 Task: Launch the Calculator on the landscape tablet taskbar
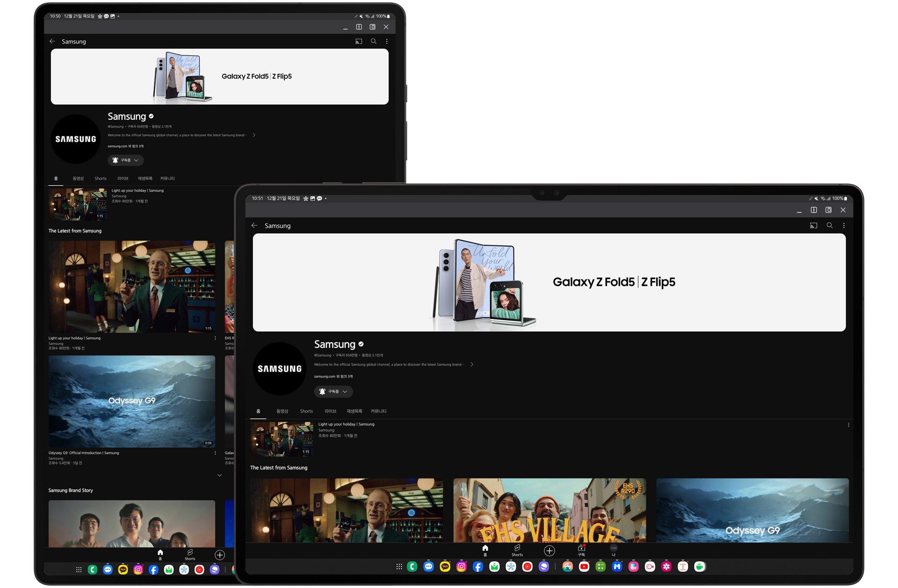[601, 566]
